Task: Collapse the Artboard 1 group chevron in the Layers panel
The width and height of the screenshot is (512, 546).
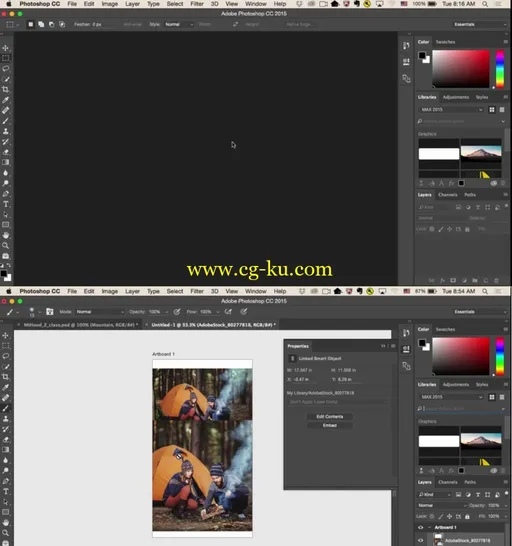Action: point(429,527)
